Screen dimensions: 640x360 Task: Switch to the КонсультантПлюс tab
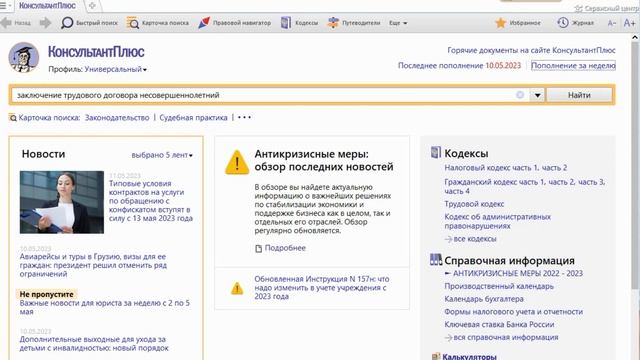click(x=47, y=6)
